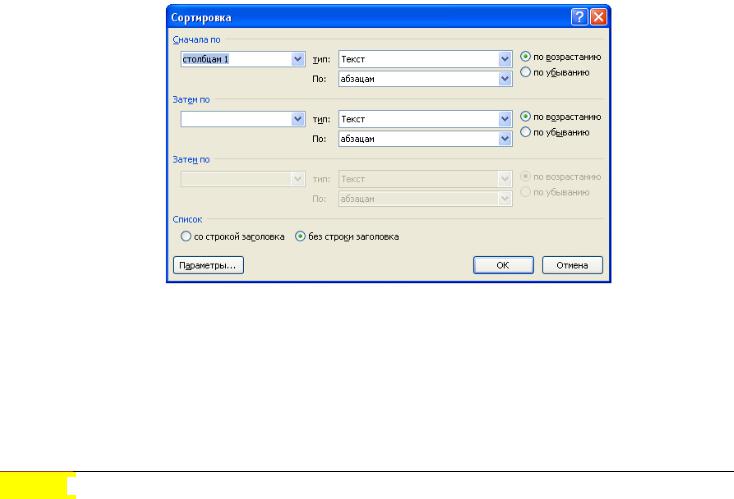This screenshot has height=499, width=734.
Task: Open the тип dropdown in first Затем по
Action: [x=505, y=119]
